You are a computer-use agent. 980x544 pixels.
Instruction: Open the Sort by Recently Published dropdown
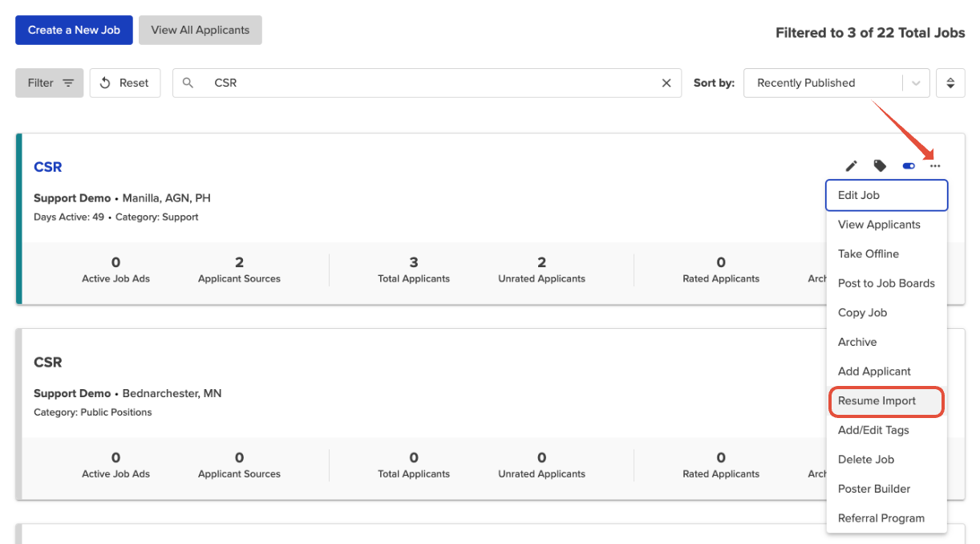point(836,83)
